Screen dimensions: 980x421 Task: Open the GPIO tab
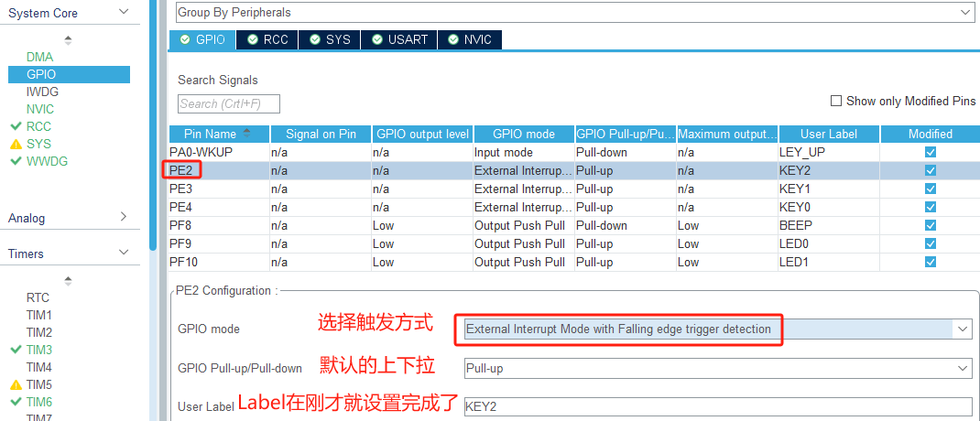click(202, 39)
